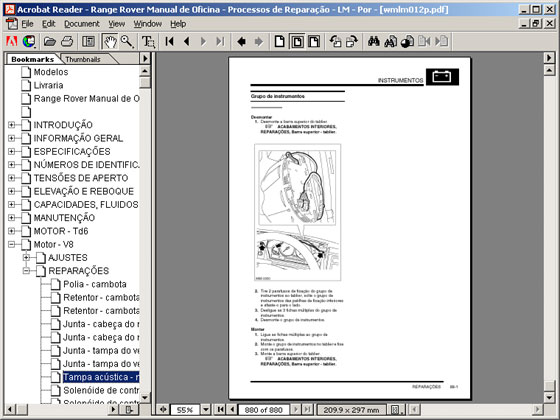The width and height of the screenshot is (560, 420).
Task: Expand the INFORMAÇÃO GERAL bookmark
Action: click(x=11, y=138)
